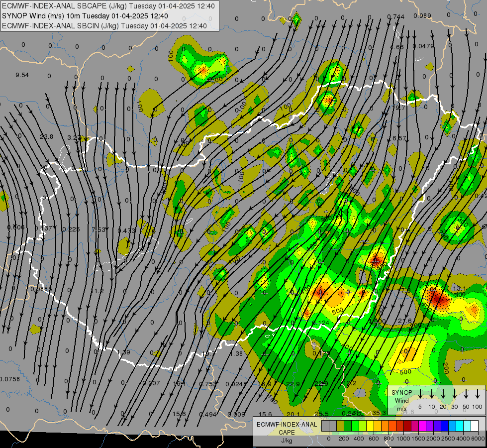Screen dimensions: 487x448
Task: Click the 21.6 value on the map
Action: (405, 321)
